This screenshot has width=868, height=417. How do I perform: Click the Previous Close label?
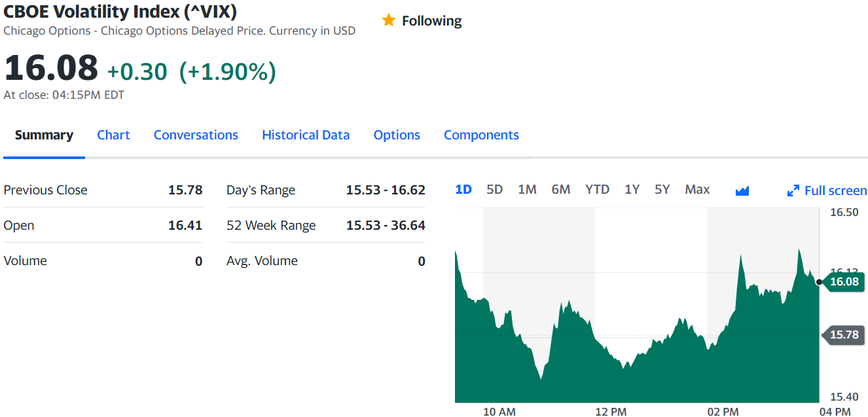point(45,190)
